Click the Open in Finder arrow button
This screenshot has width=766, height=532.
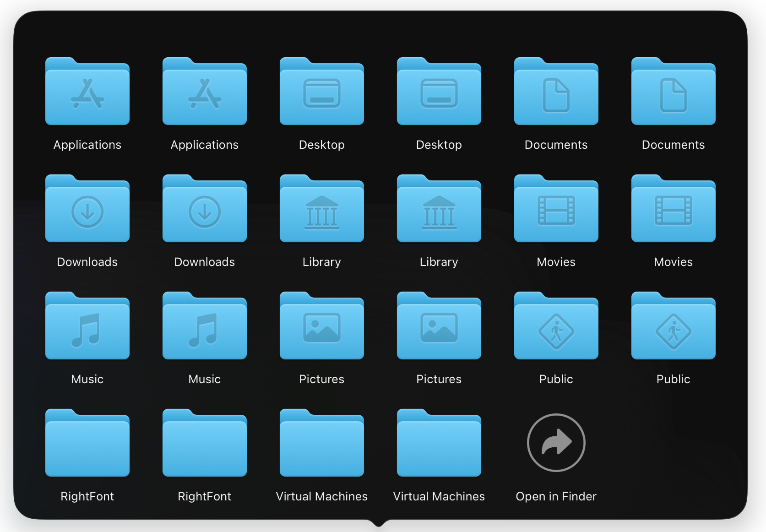(556, 443)
